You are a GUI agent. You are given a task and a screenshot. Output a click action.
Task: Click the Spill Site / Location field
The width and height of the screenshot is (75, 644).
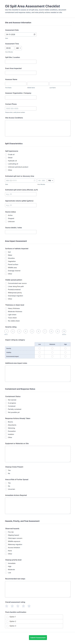[21, 62]
